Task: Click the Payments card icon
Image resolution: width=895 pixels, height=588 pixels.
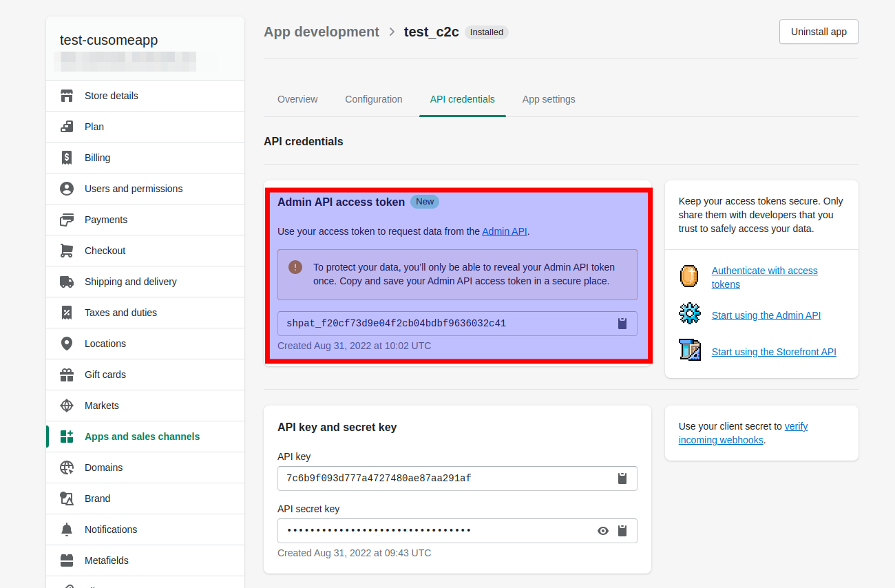Action: tap(67, 220)
